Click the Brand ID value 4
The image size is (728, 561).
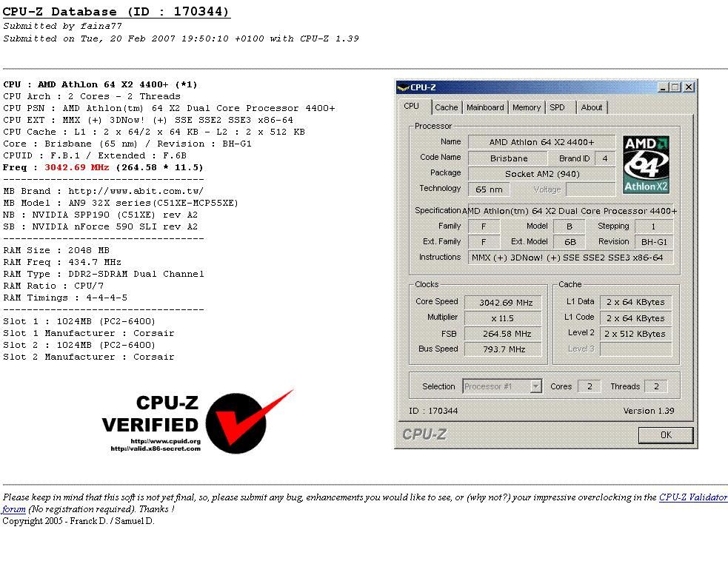pos(604,158)
